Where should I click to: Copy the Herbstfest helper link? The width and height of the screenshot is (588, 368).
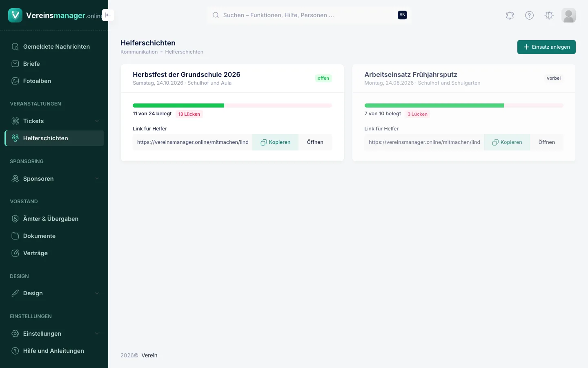click(x=275, y=142)
